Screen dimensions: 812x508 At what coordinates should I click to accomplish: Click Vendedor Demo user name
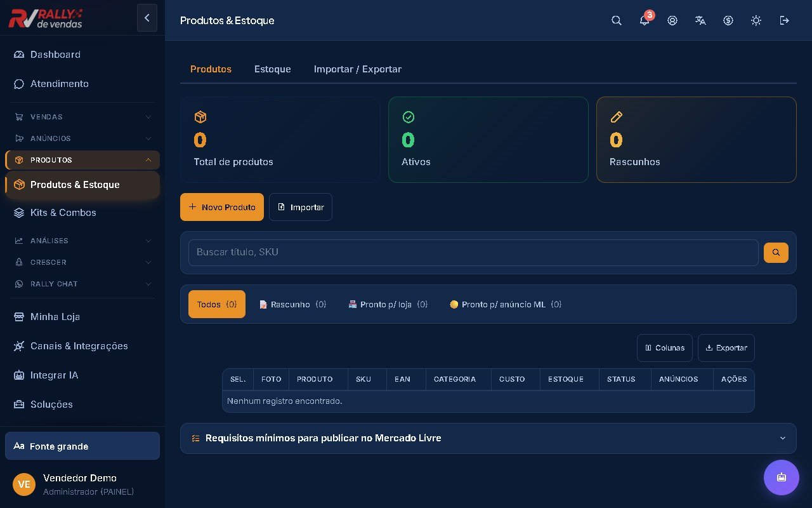click(x=80, y=478)
